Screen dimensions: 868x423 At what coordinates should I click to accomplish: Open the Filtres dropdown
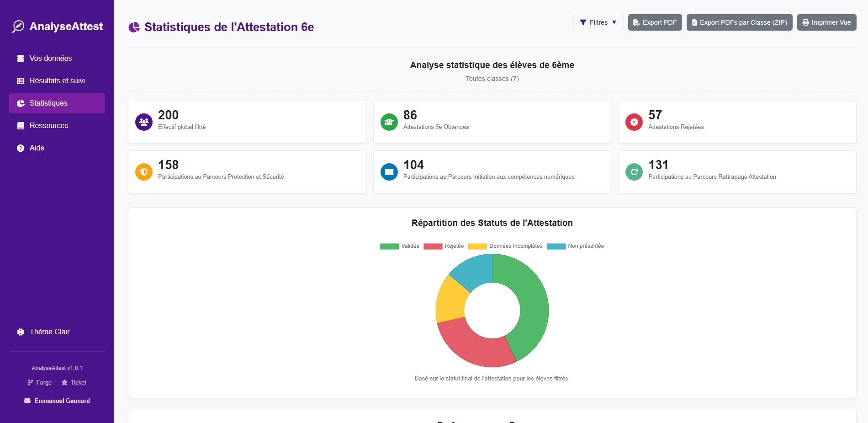click(598, 22)
